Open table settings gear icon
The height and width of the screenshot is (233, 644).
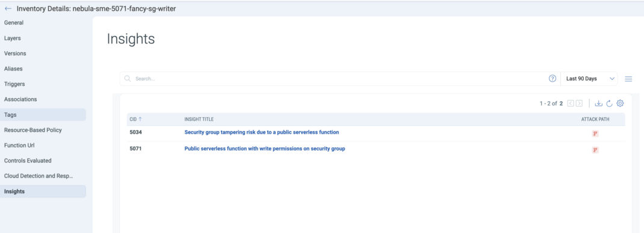pos(620,103)
